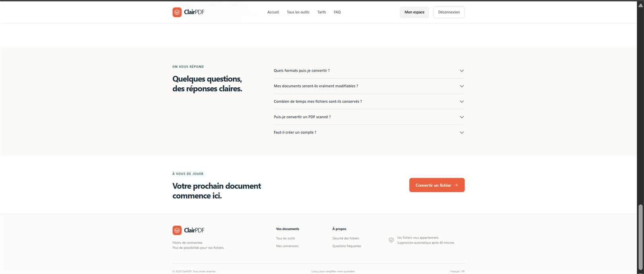Image resolution: width=644 pixels, height=274 pixels.
Task: Click the shield check icon in footer
Action: (391, 240)
